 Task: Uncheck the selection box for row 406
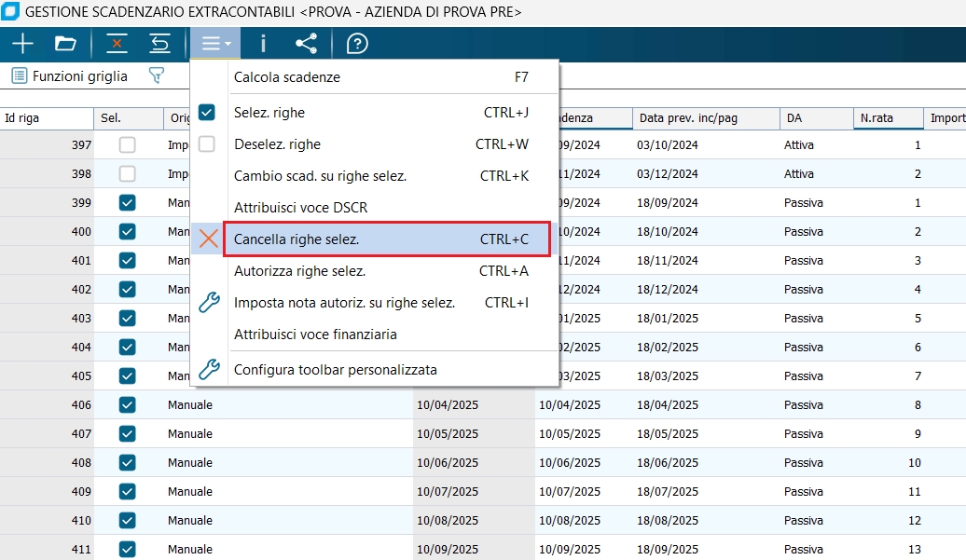pyautogui.click(x=128, y=405)
